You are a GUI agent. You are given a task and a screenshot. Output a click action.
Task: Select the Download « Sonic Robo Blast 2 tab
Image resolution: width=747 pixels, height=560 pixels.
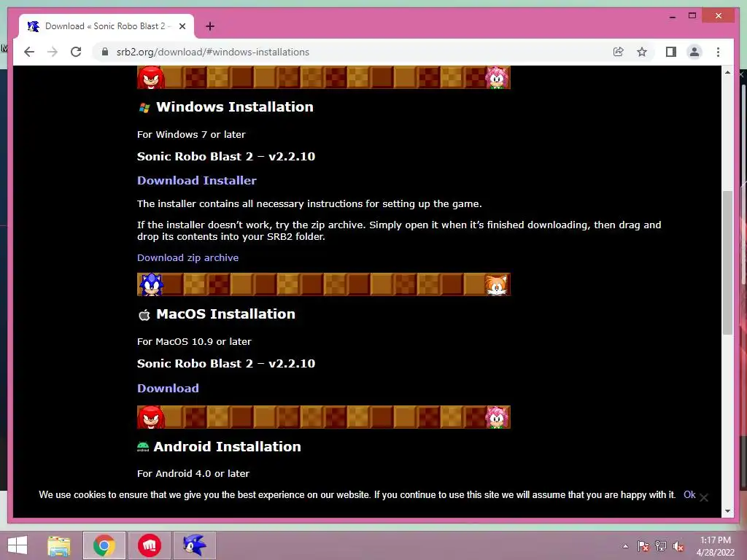click(x=107, y=26)
